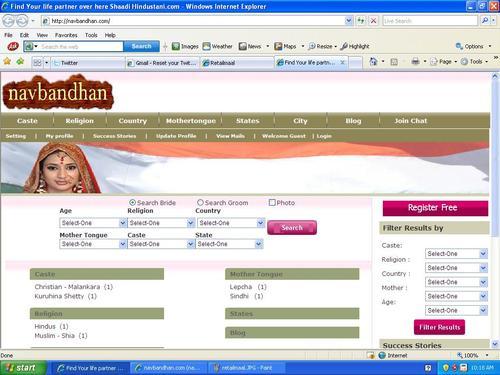Click the Highlight toolbar tool
This screenshot has width=500, height=375.
click(355, 46)
